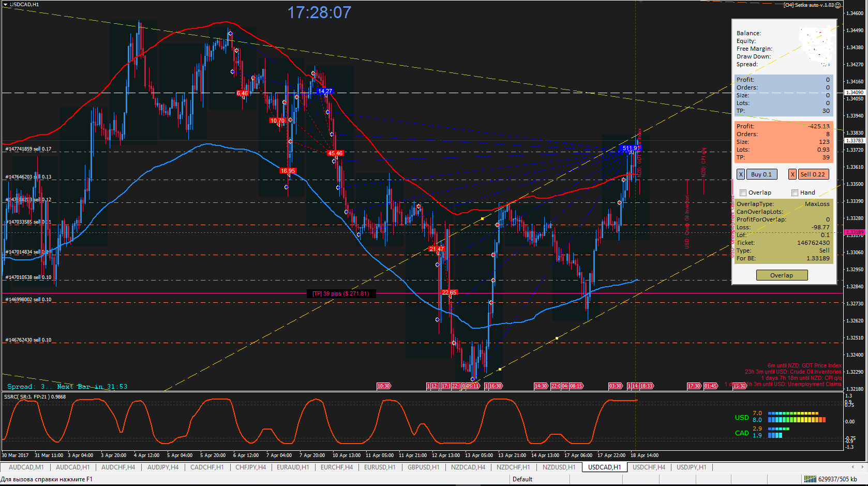Select order #147646203 sell 0.13 label
Viewport: 868px width, 486px height.
28,177
